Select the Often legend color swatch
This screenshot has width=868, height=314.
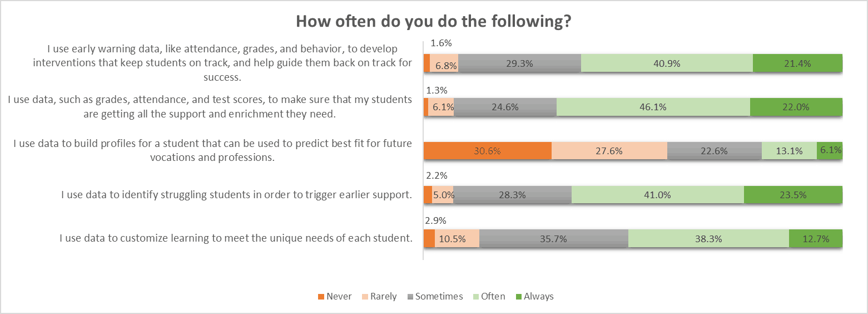[478, 297]
